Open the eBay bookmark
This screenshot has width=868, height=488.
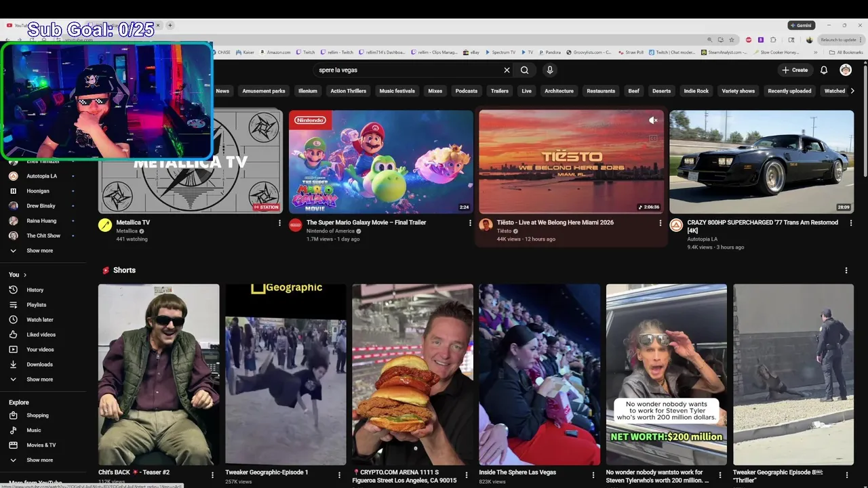coord(471,52)
